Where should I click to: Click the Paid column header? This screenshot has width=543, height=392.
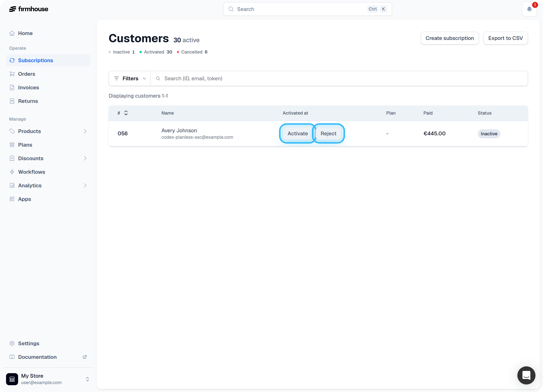pyautogui.click(x=428, y=113)
